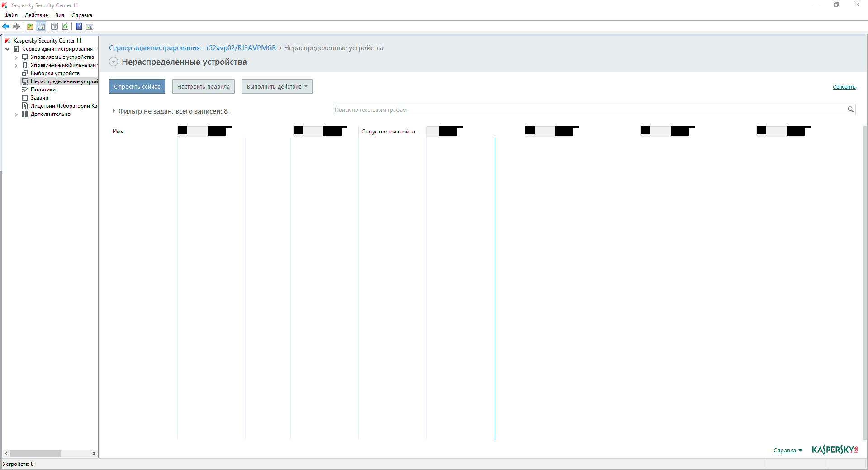Open the Справка dropdown at the bottom right
This screenshot has height=470, width=868.
click(788, 451)
